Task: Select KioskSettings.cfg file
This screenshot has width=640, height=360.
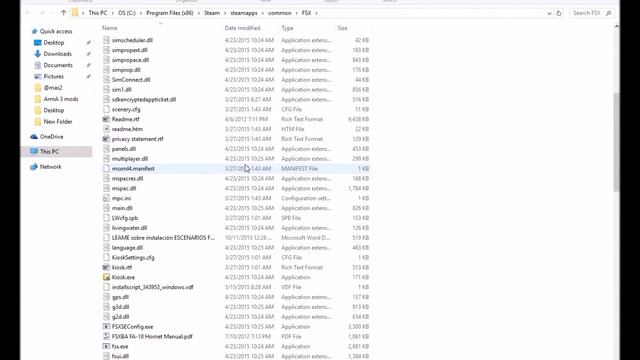Action: [x=133, y=258]
